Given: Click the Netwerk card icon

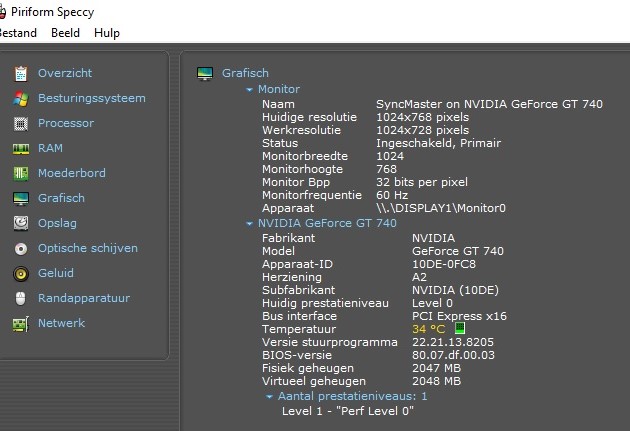Looking at the screenshot, I should 21,324.
